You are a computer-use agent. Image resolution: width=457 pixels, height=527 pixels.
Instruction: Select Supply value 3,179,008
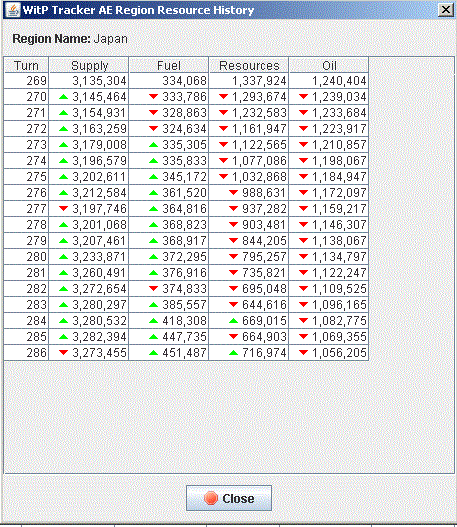(99, 145)
